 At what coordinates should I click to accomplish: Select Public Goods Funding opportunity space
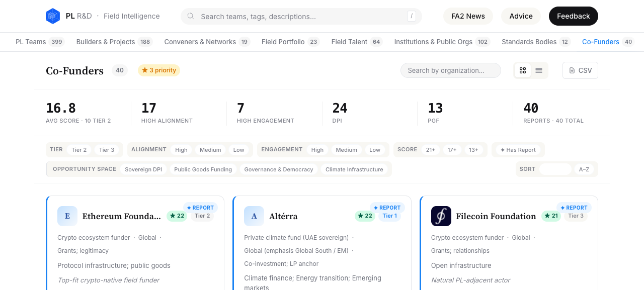[203, 169]
